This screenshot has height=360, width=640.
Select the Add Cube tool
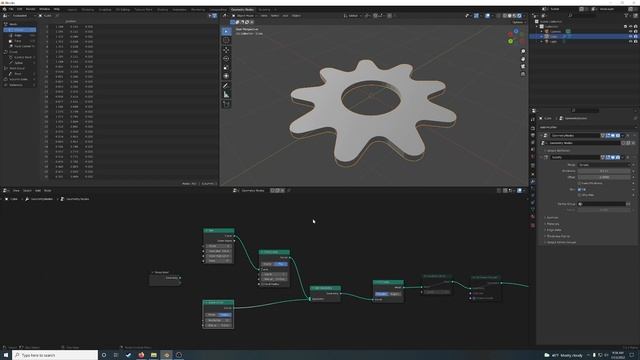click(x=226, y=104)
